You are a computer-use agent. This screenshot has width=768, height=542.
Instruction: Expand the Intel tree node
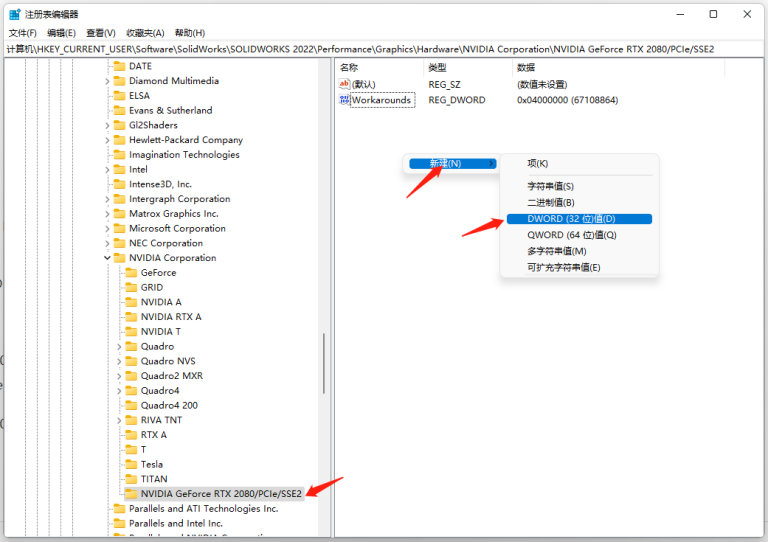click(107, 170)
